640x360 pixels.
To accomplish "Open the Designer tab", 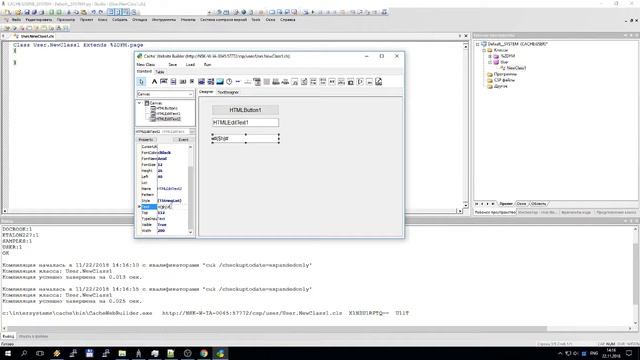I will pyautogui.click(x=206, y=92).
